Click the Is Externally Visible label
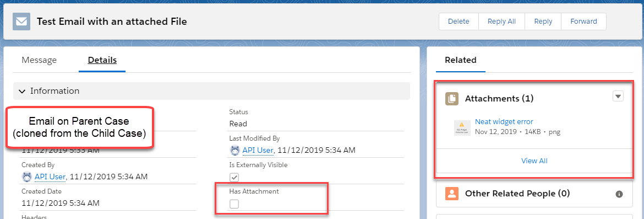 point(258,165)
